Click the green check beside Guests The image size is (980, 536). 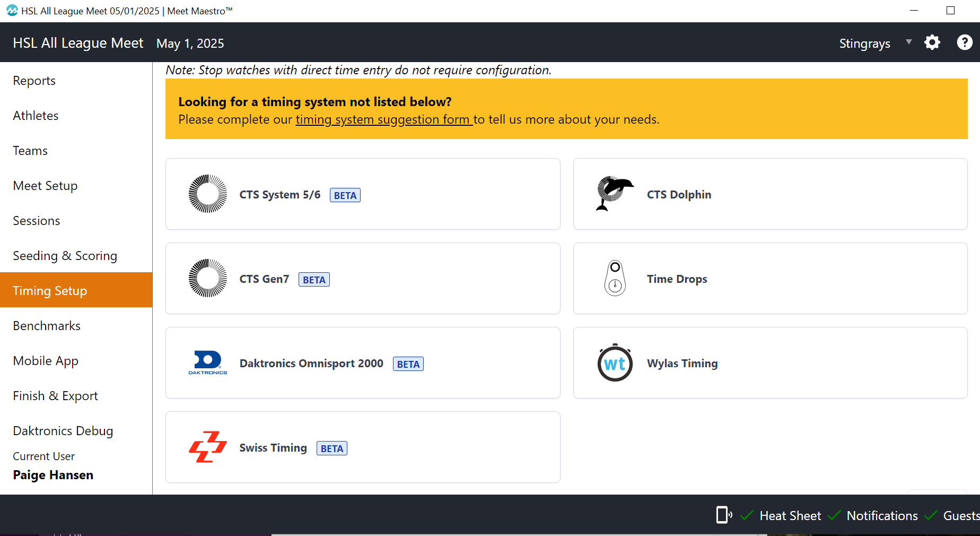(x=931, y=515)
